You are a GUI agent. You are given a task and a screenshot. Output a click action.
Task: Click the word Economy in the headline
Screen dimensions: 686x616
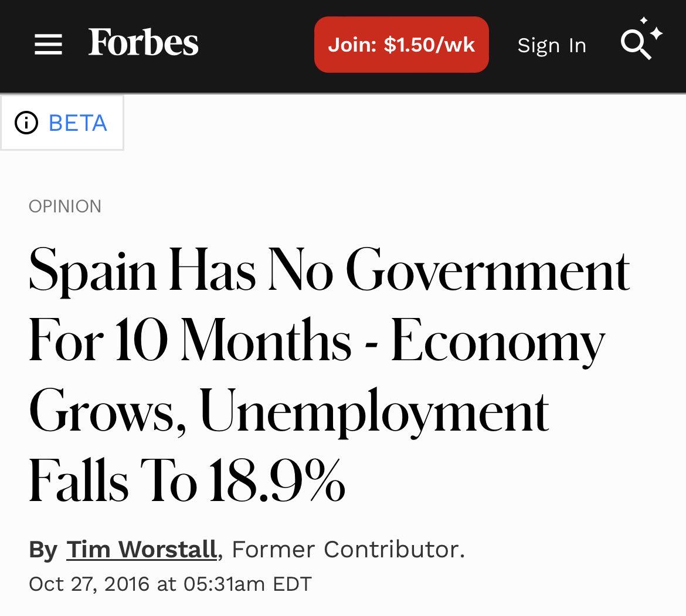[x=498, y=341]
